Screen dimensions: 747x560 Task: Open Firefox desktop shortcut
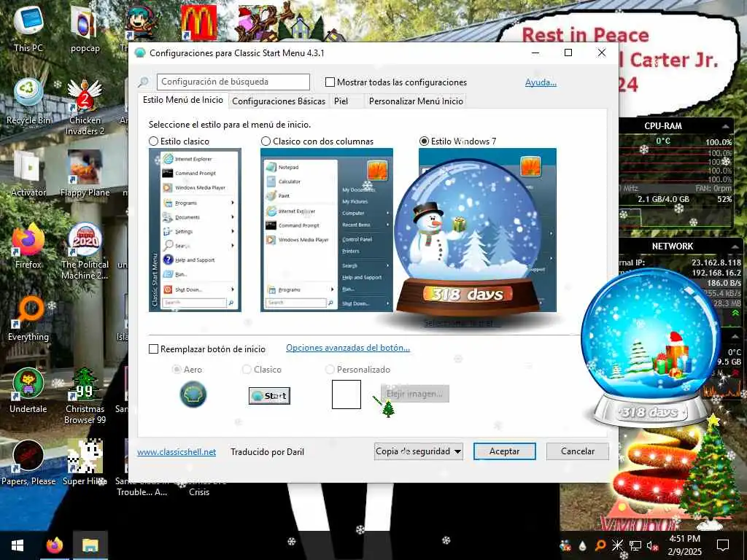pos(28,245)
